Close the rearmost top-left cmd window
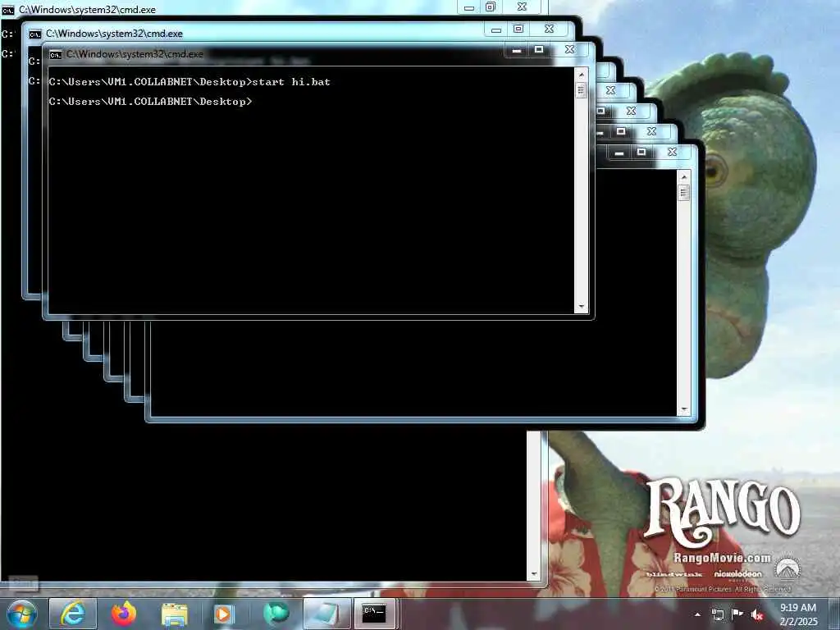 [x=522, y=7]
